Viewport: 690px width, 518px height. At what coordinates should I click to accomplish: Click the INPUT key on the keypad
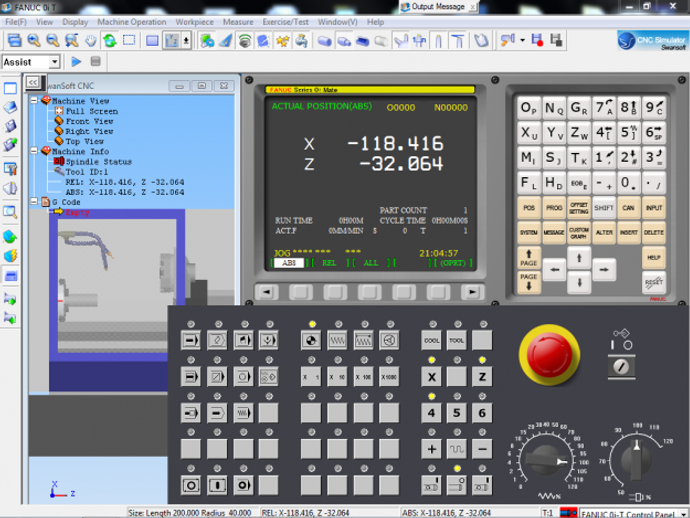654,208
